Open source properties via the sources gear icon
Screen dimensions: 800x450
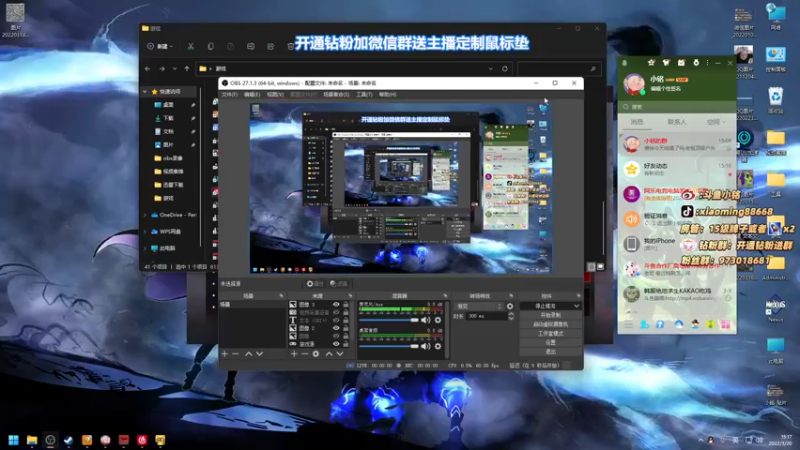click(x=316, y=354)
